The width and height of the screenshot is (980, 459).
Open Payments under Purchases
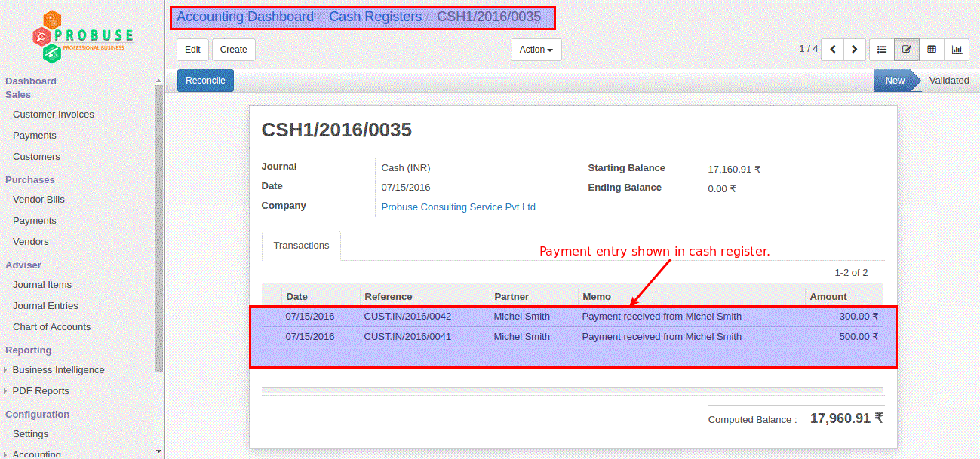[35, 221]
